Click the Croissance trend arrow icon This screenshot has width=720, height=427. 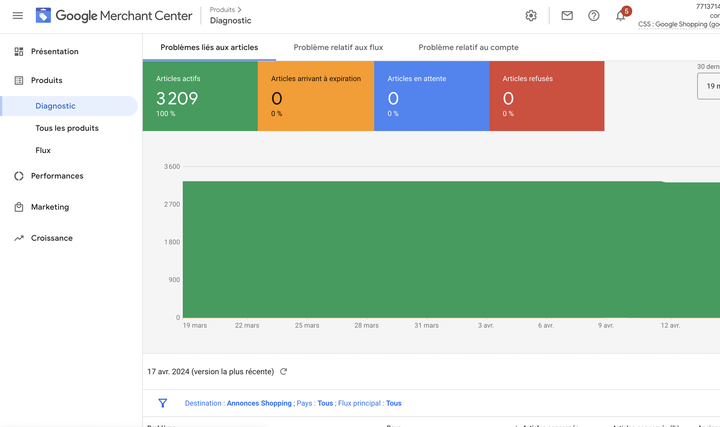tap(19, 238)
